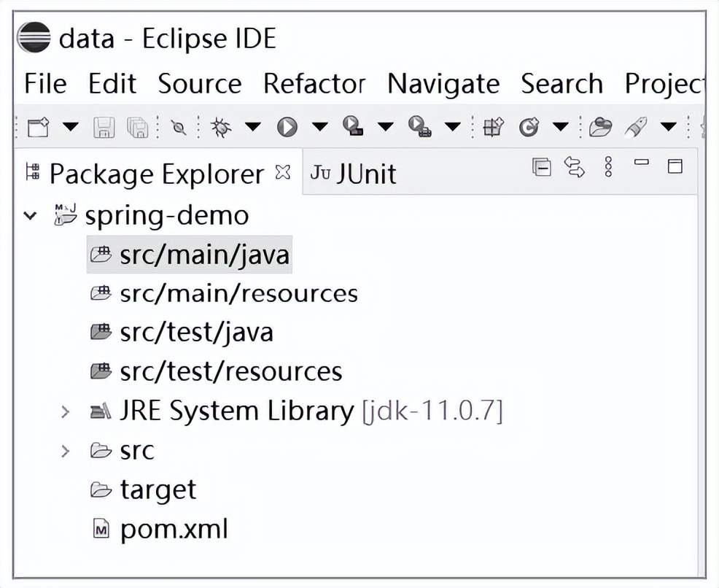Open the Run dropdown arrow

point(319,126)
